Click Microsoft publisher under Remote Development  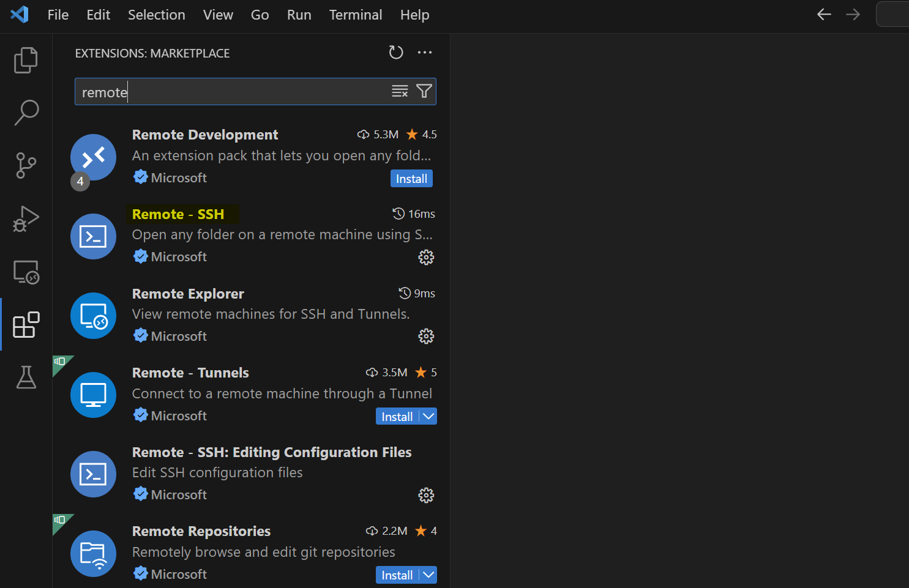(179, 178)
